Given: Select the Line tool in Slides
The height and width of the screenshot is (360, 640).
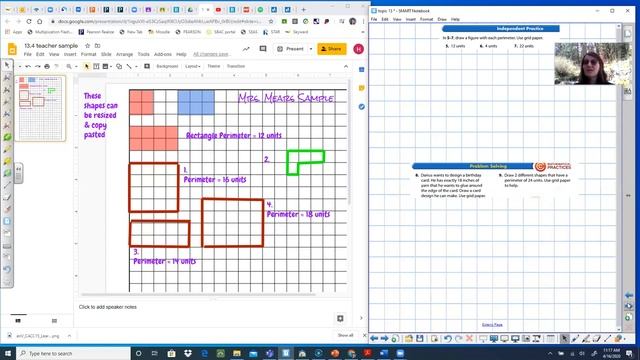Looking at the screenshot, I should click(129, 66).
